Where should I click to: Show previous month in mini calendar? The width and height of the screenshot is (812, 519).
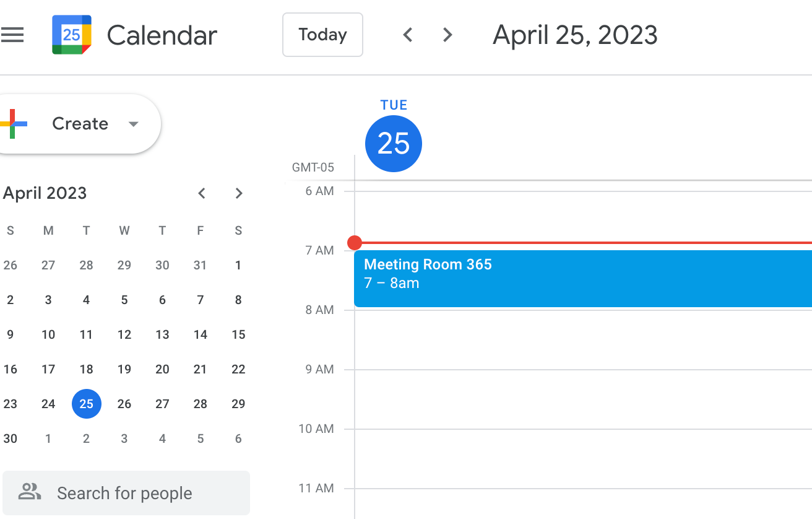pos(201,193)
